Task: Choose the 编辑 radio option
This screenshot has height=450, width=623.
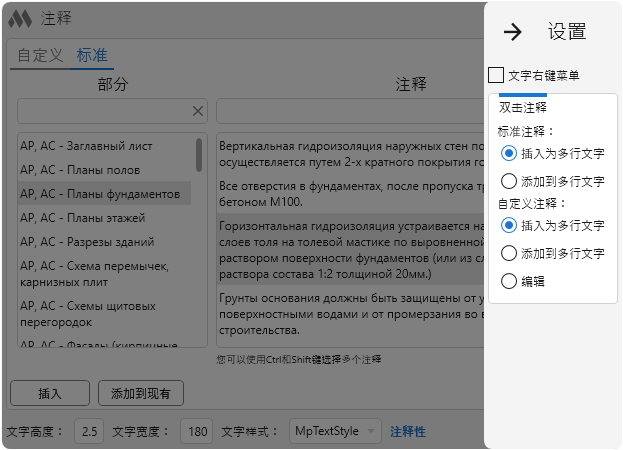Action: pos(509,281)
